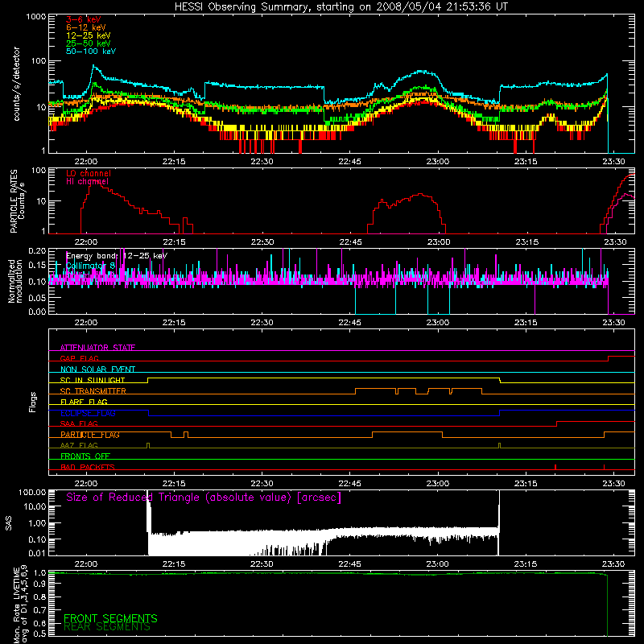This screenshot has width=644, height=644.
Task: Select the Normalized modulation axis label
Action: (x=15, y=281)
